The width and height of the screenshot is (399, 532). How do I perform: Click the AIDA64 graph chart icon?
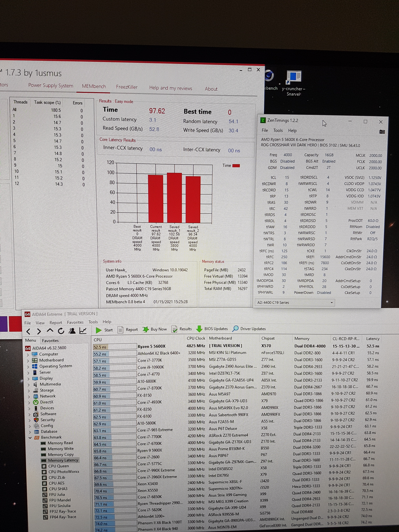(83, 331)
